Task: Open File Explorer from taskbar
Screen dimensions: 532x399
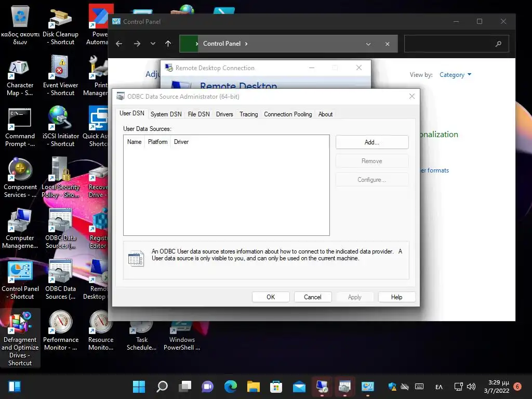Action: click(x=254, y=387)
